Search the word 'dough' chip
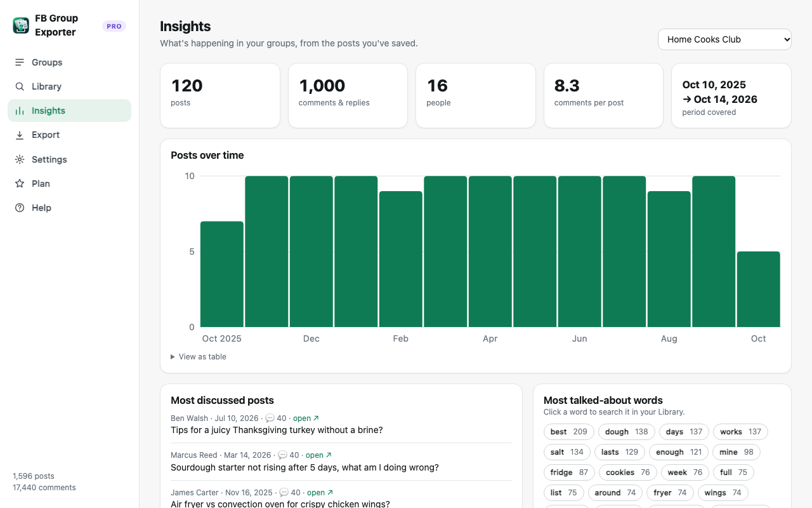812x508 pixels. tap(626, 432)
